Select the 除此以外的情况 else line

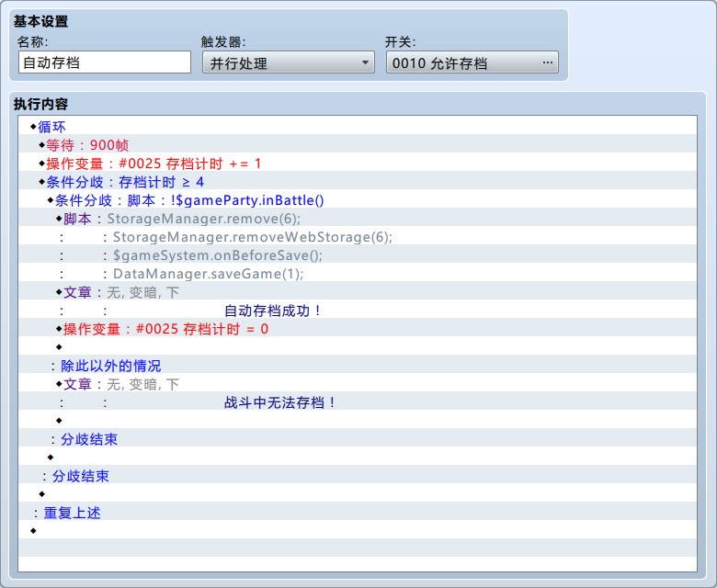point(358,364)
